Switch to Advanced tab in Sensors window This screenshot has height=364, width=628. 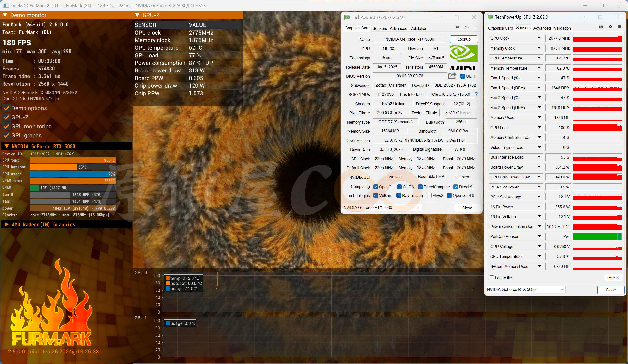(x=542, y=28)
